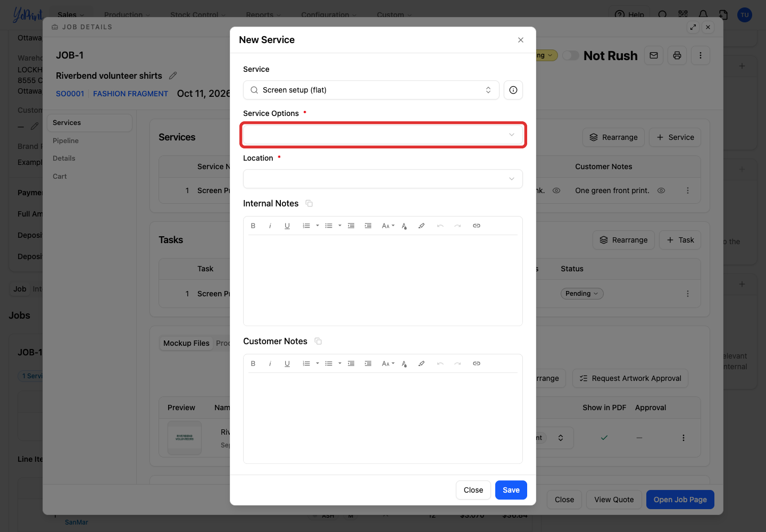Insert link in Customer Notes editor

[477, 363]
